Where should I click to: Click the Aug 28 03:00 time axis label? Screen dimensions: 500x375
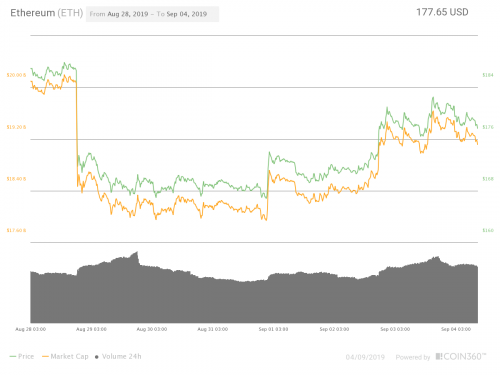31,329
